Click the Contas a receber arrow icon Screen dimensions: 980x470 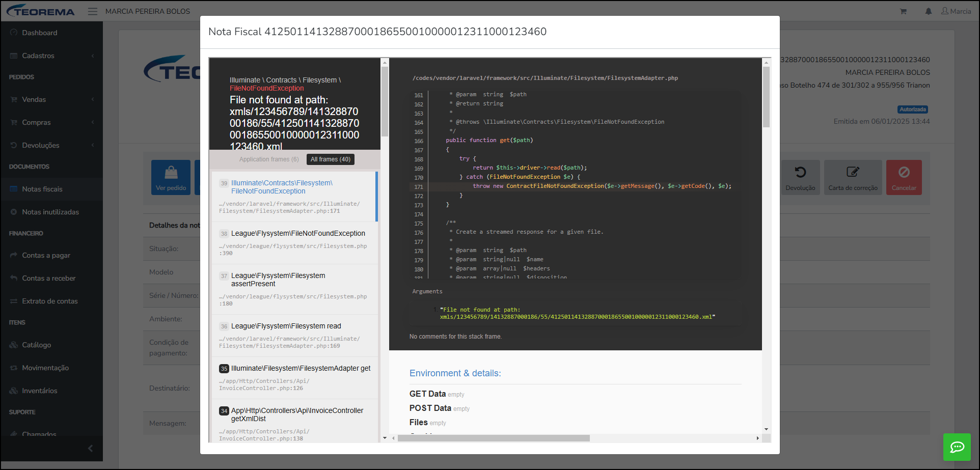tap(14, 278)
